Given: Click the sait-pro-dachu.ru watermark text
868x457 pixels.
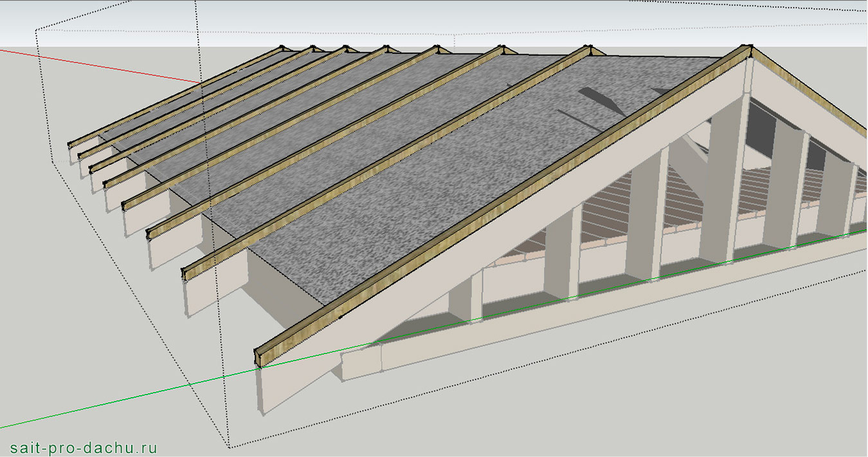Looking at the screenshot, I should click(84, 447).
